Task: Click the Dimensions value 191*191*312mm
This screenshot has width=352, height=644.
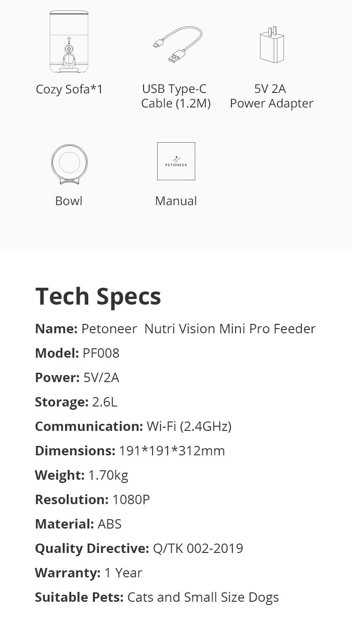Action: click(172, 451)
